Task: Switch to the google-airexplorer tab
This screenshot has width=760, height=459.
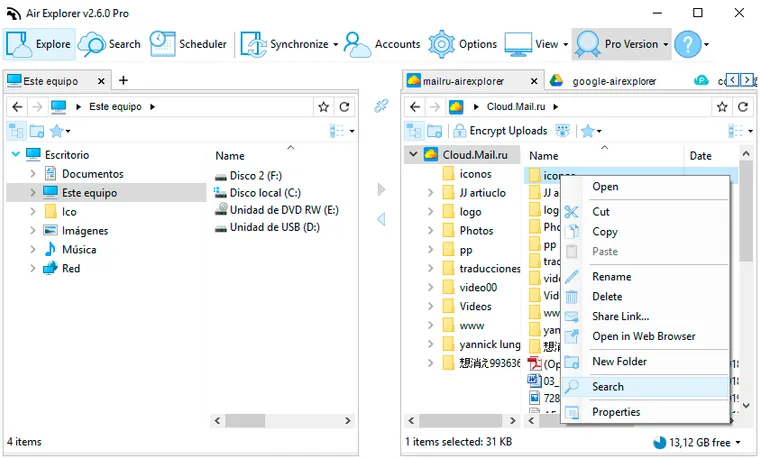Action: [x=613, y=81]
